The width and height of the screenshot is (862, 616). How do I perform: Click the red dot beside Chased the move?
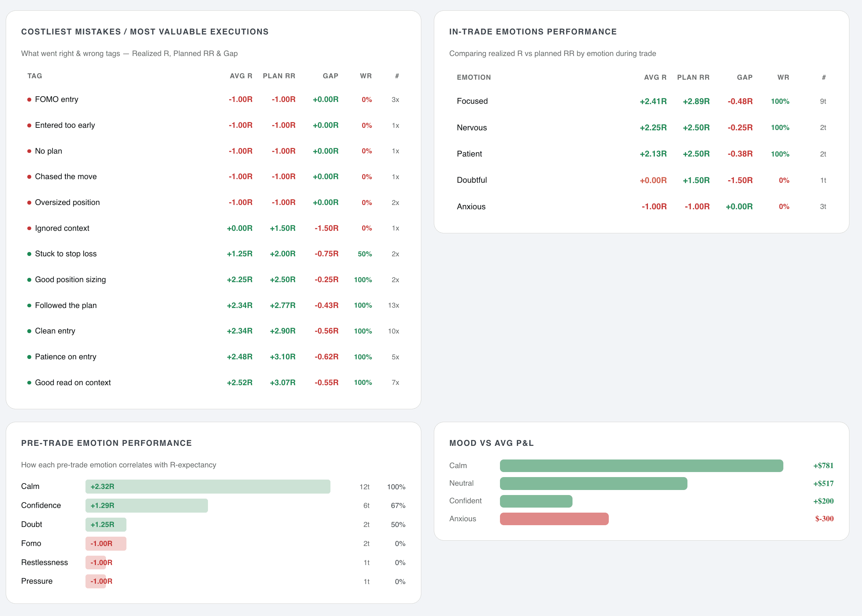(x=29, y=176)
